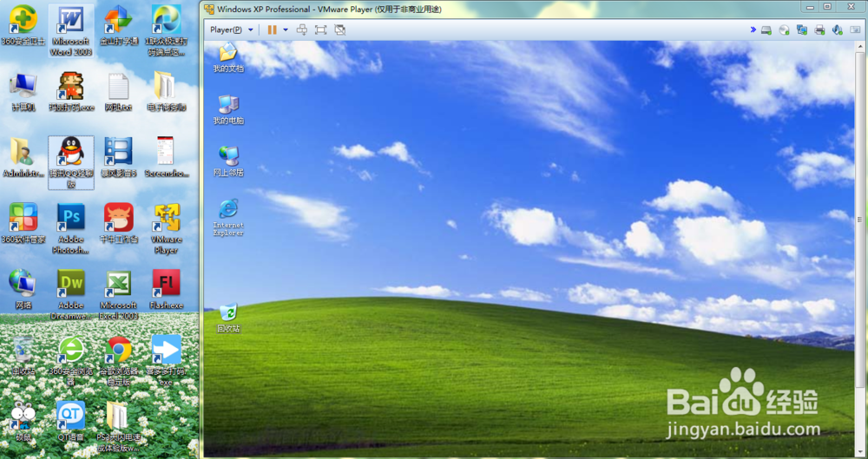Expand the power options dropdown arrow

pyautogui.click(x=286, y=30)
